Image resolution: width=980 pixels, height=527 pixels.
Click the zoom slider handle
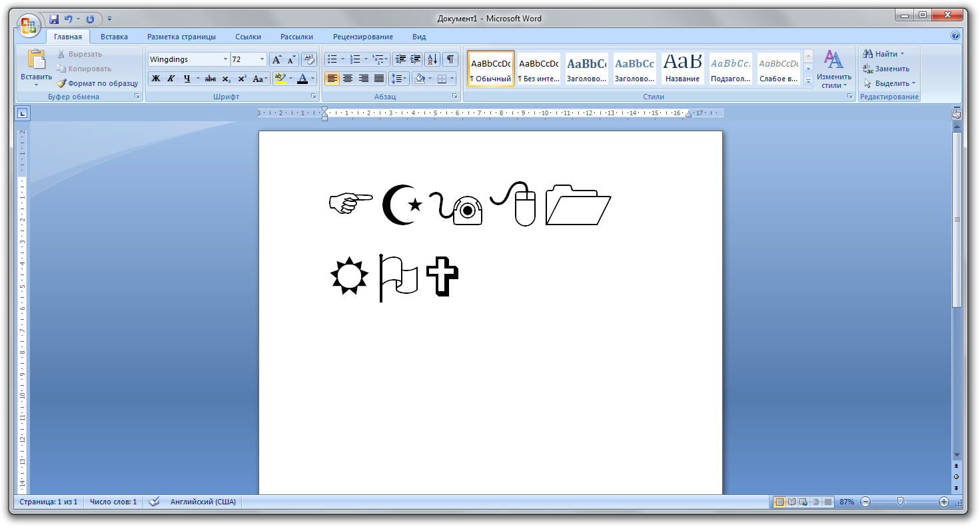point(901,502)
